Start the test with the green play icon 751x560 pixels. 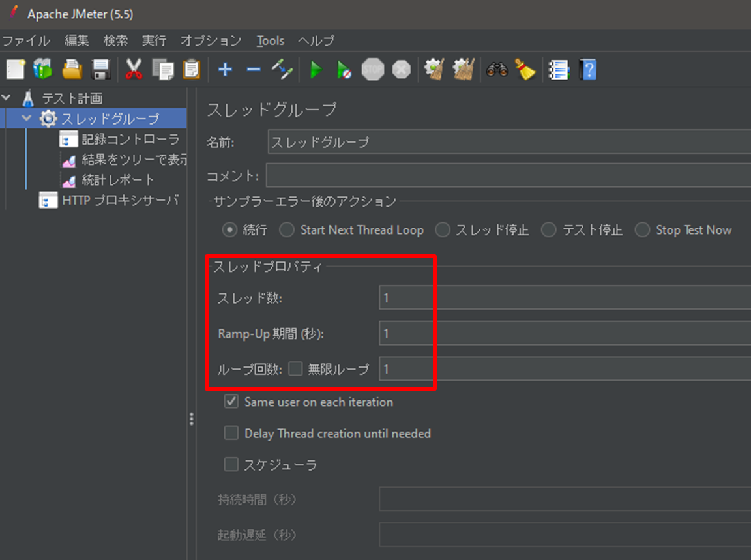pyautogui.click(x=316, y=69)
